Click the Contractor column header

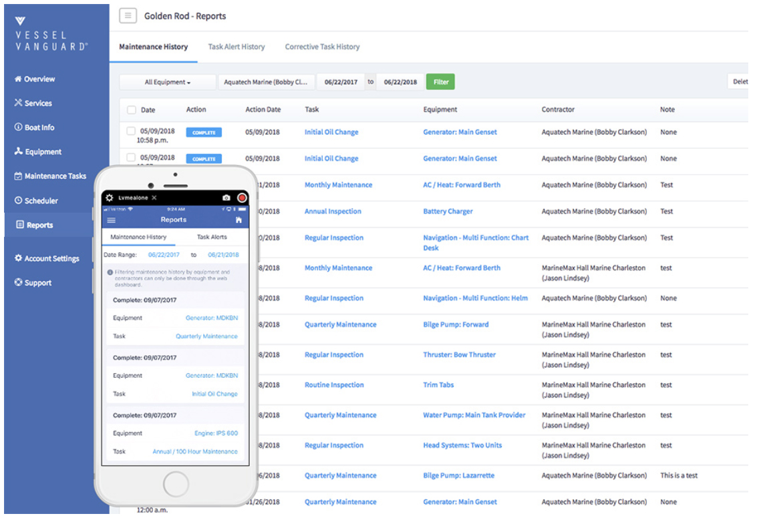point(558,109)
